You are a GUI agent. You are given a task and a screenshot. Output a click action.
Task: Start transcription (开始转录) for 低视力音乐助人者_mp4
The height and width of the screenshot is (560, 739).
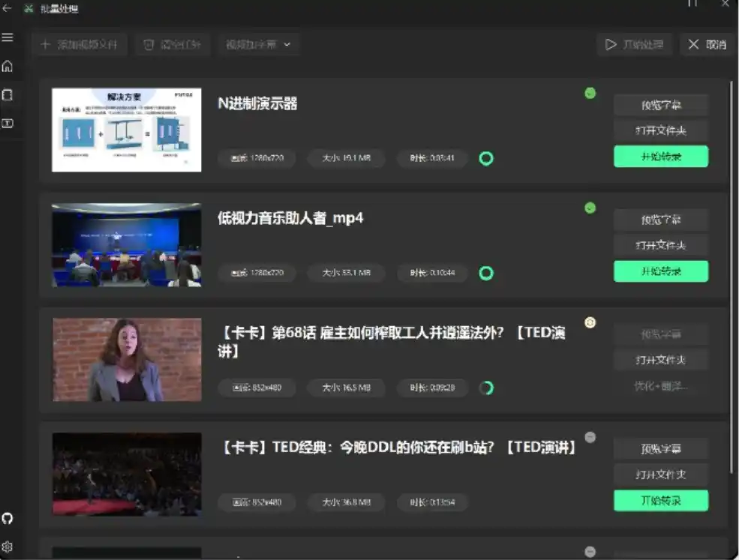pyautogui.click(x=661, y=271)
